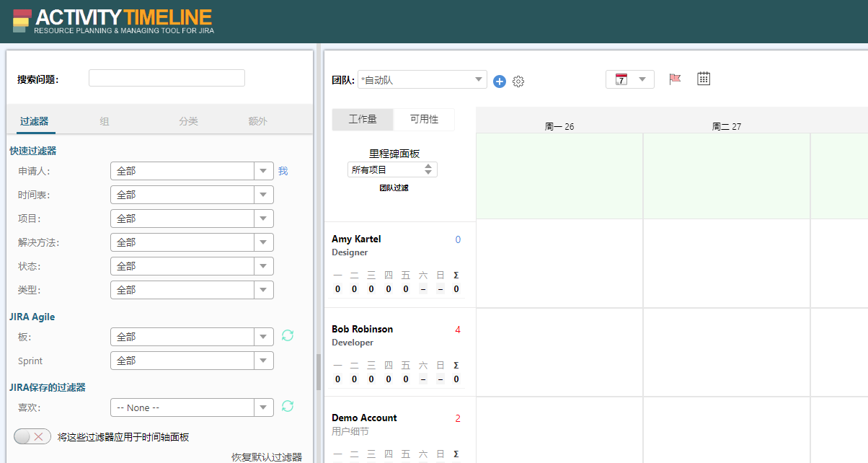Click the 我 link beside 申请人
The image size is (868, 463).
click(x=283, y=171)
